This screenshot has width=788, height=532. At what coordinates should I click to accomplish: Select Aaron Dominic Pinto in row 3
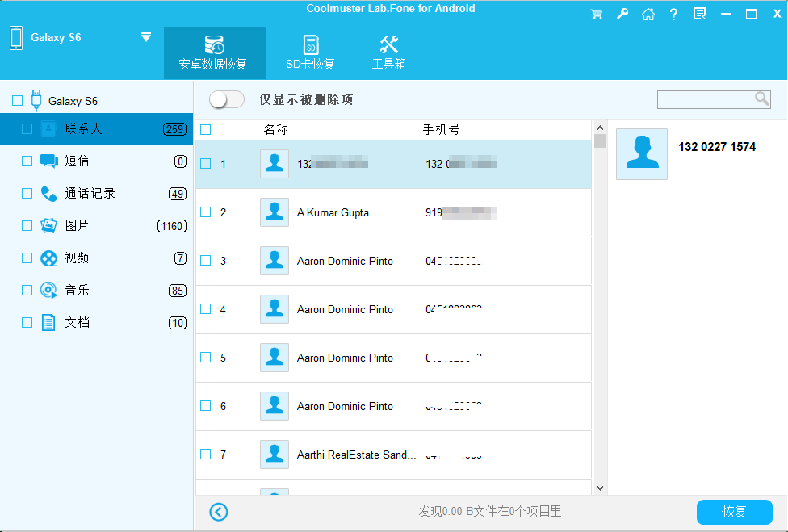pos(345,262)
